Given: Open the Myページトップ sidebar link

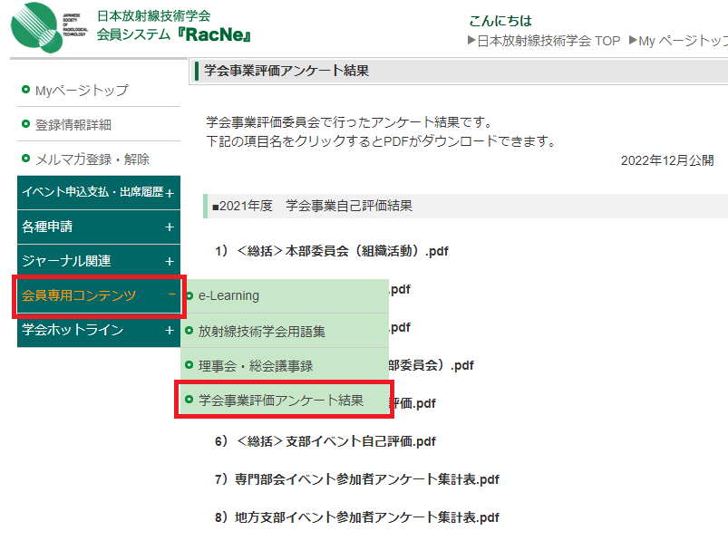Looking at the screenshot, I should [81, 90].
